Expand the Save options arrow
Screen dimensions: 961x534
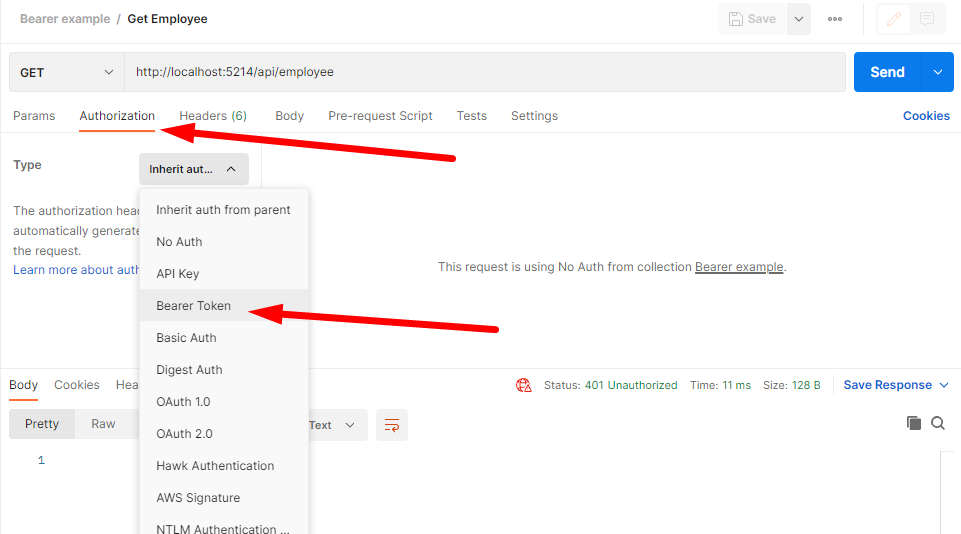(x=798, y=19)
